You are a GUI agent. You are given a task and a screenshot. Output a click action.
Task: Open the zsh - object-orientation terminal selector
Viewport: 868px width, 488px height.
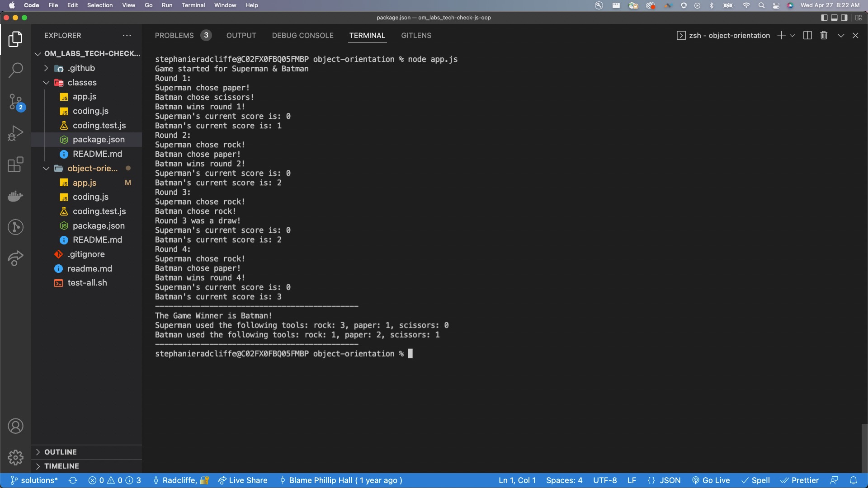[723, 35]
